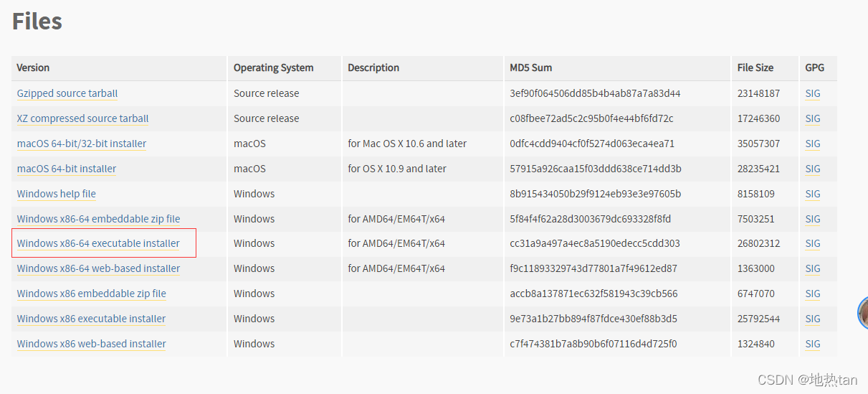
Task: Click file size 1363000
Action: click(756, 268)
